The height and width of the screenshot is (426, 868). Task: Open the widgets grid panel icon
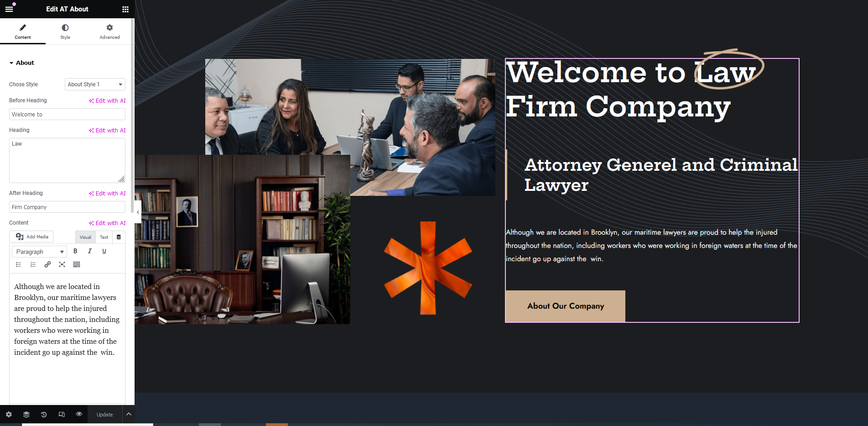click(125, 9)
